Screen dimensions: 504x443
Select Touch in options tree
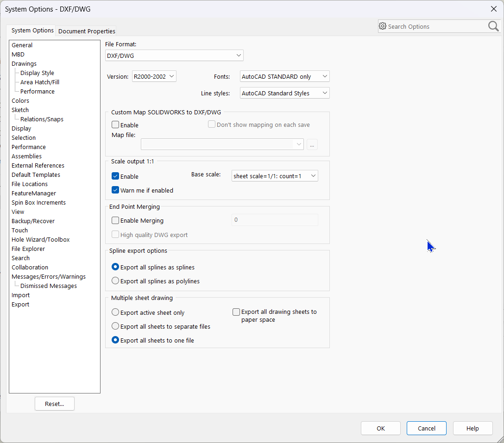pyautogui.click(x=19, y=231)
